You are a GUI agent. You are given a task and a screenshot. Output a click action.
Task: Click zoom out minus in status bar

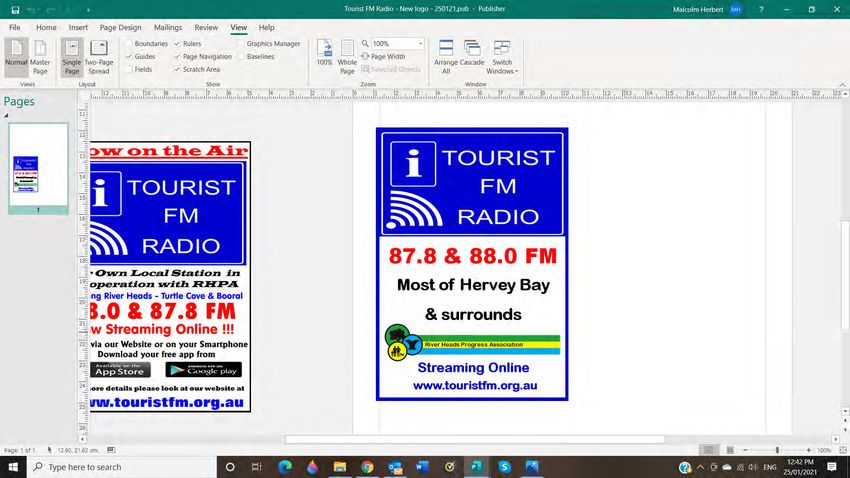click(745, 450)
